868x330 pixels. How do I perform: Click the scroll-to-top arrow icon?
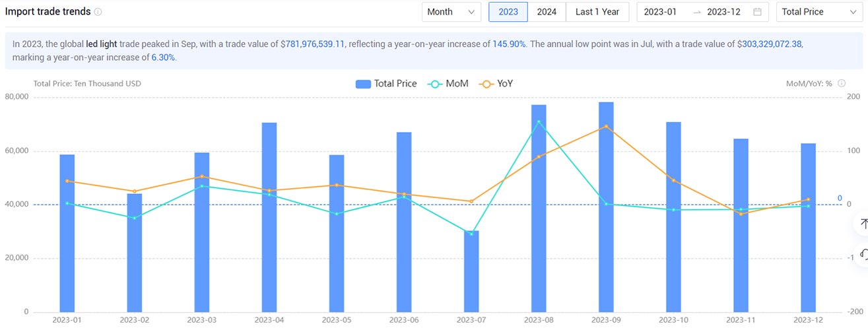pyautogui.click(x=863, y=224)
